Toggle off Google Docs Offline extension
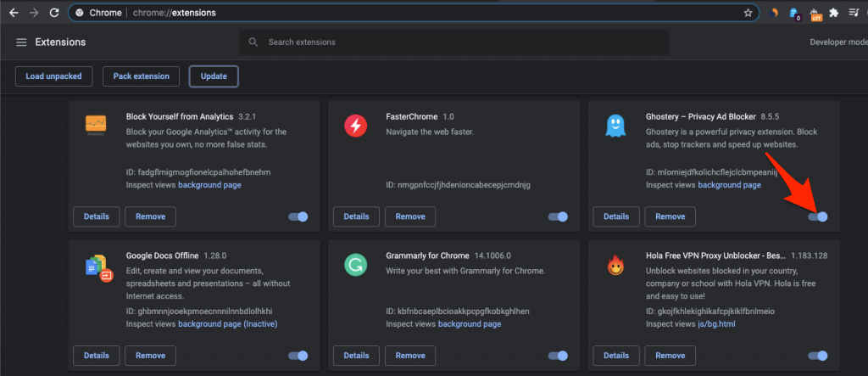Screen dimensions: 868x376 [x=298, y=356]
